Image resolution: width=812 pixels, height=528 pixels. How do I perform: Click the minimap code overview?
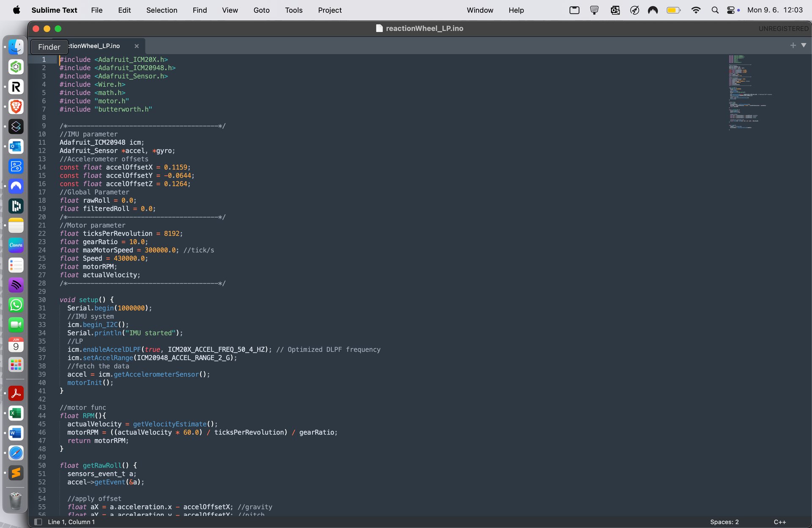point(751,92)
